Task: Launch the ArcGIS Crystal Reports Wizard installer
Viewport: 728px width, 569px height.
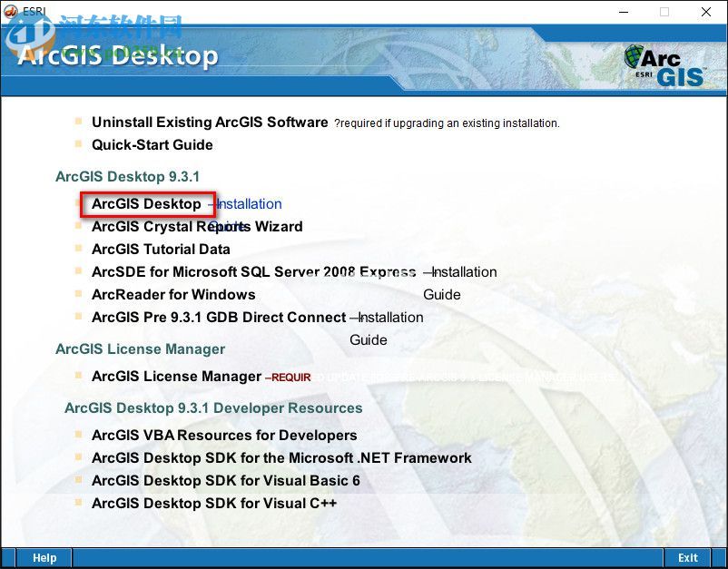Action: pyautogui.click(x=196, y=227)
